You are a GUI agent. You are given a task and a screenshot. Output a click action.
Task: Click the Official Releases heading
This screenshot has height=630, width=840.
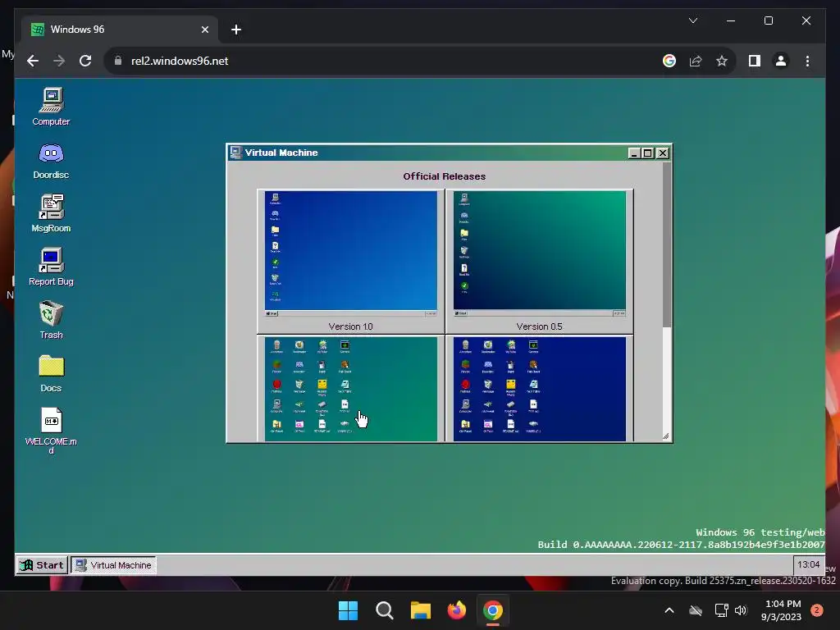coord(444,176)
